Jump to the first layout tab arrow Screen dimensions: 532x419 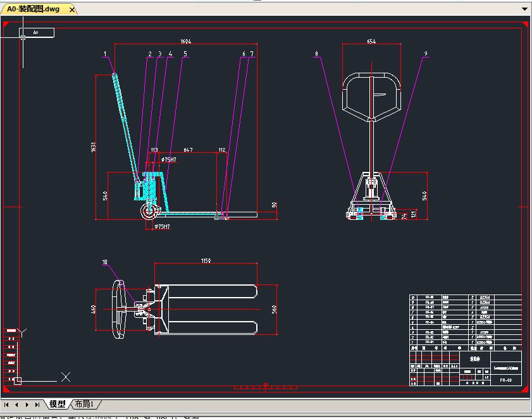(x=7, y=404)
